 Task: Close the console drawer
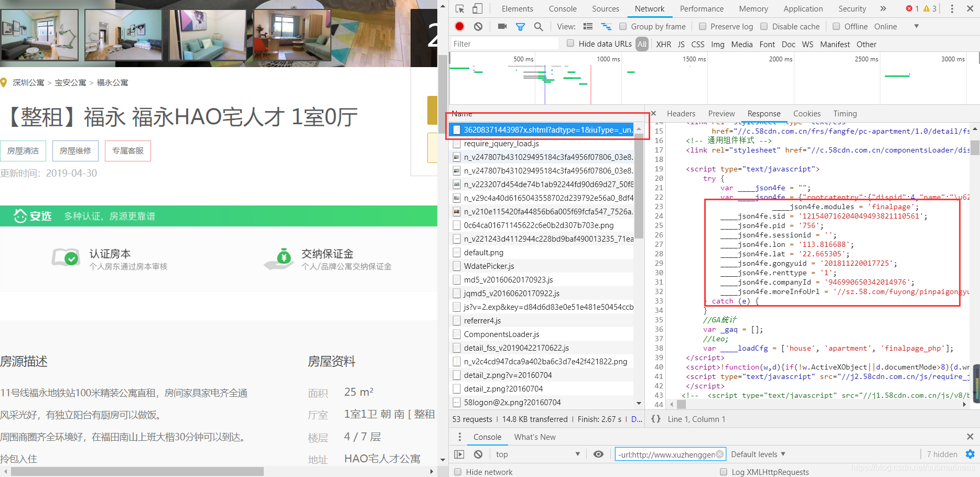pyautogui.click(x=970, y=437)
